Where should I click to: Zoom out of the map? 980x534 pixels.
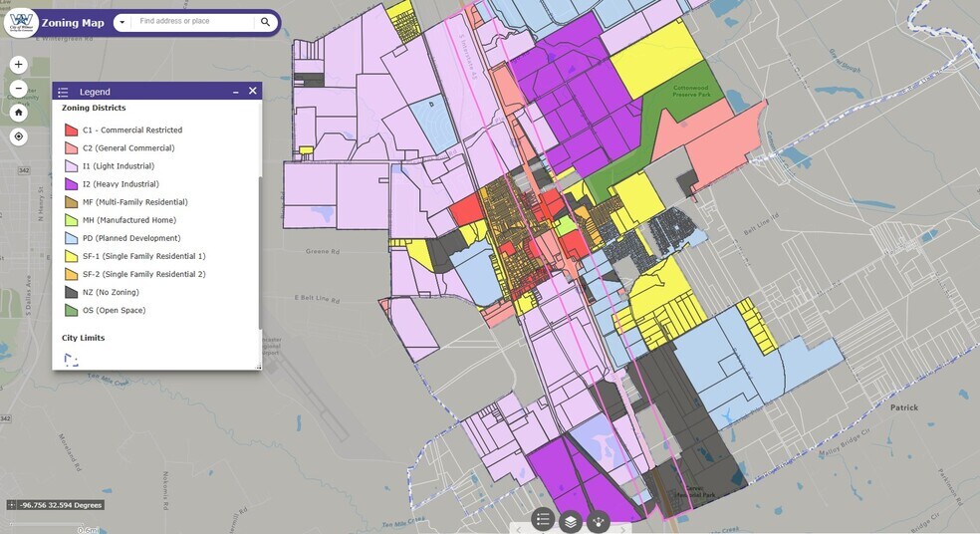click(x=18, y=89)
